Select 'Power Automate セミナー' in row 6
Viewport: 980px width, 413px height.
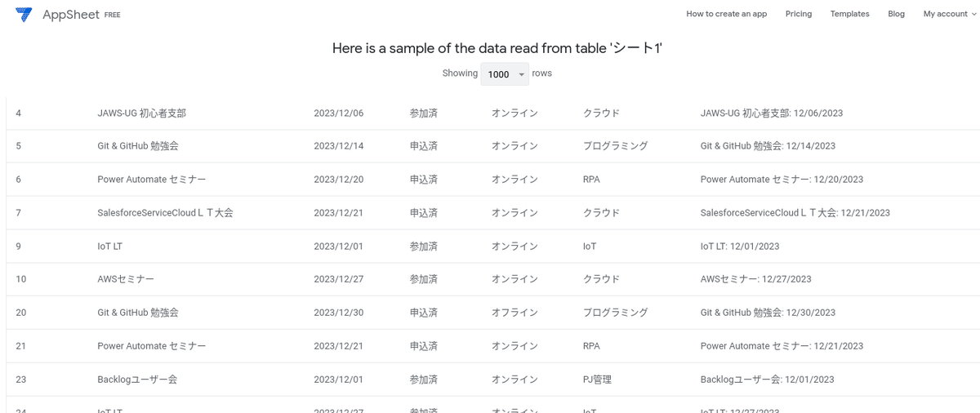tap(151, 180)
